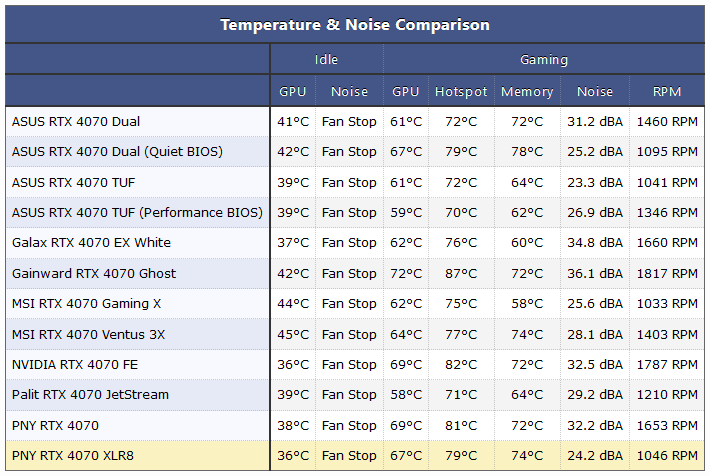Viewport: 710px width, 476px height.
Task: Select the Palit RTX 4070 JetStream label
Action: click(90, 395)
